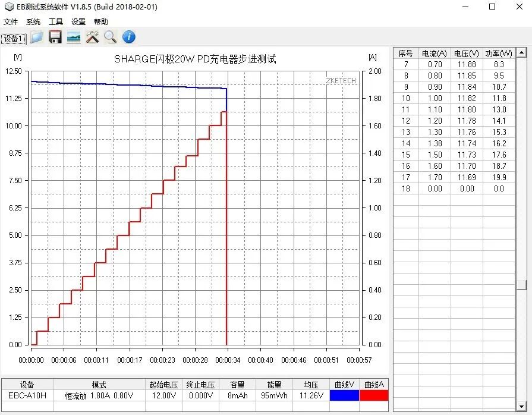The width and height of the screenshot is (532, 415).
Task: Open the 工具 menu
Action: tap(56, 22)
